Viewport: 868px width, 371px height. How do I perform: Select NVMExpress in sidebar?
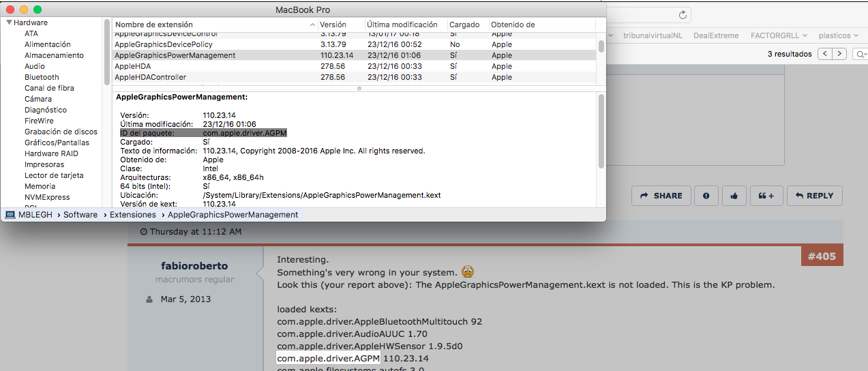pyautogui.click(x=47, y=197)
